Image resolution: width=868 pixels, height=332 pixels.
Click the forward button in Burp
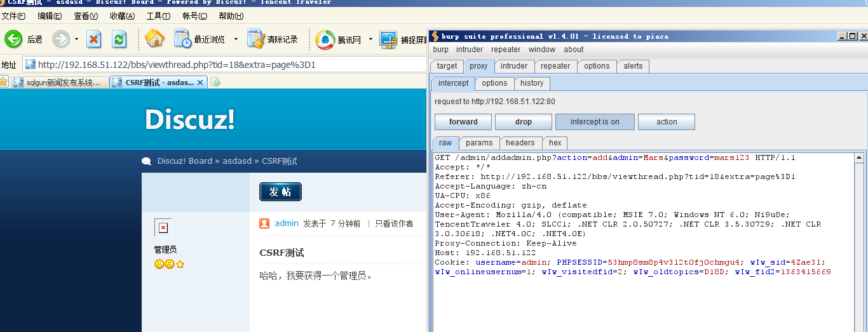[x=463, y=122]
